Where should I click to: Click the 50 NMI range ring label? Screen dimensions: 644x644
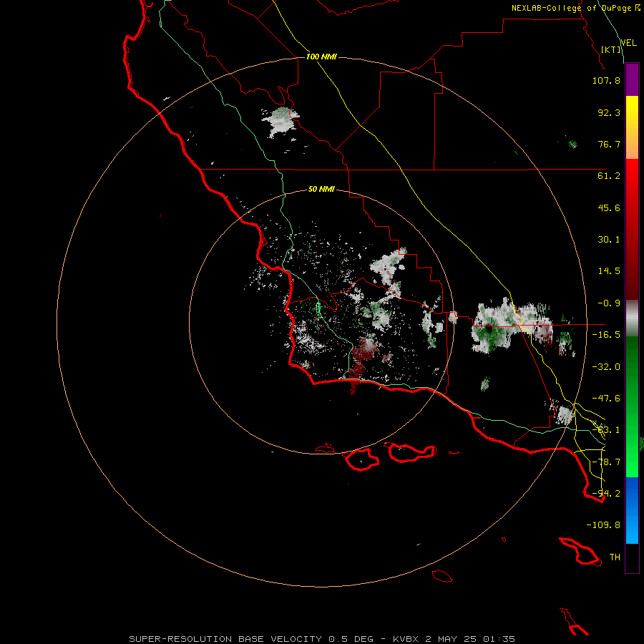pos(321,189)
